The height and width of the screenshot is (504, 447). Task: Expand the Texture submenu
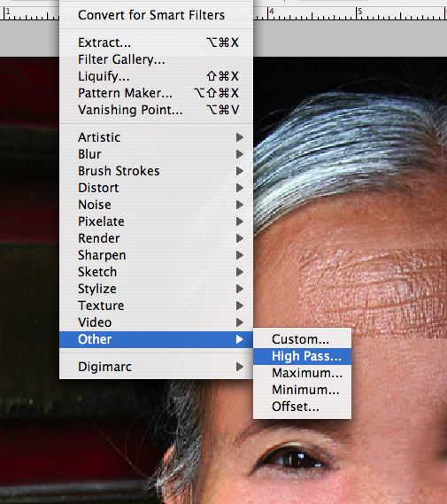click(156, 306)
